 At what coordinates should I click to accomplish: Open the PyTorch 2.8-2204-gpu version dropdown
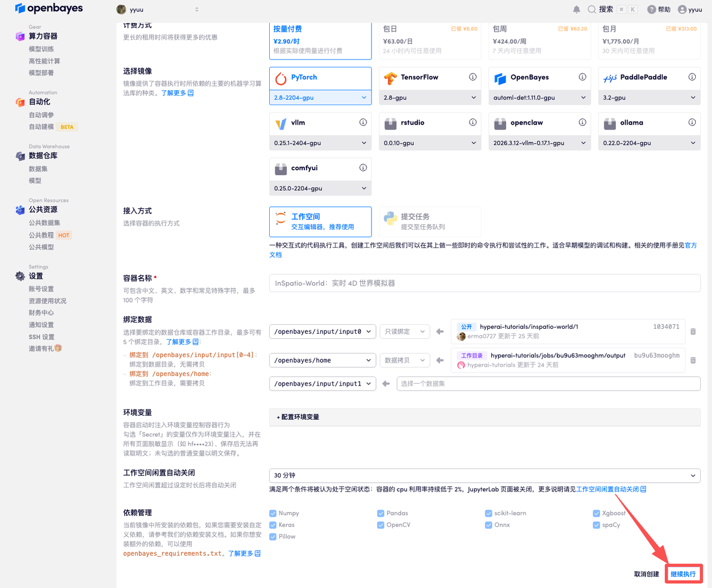click(320, 97)
